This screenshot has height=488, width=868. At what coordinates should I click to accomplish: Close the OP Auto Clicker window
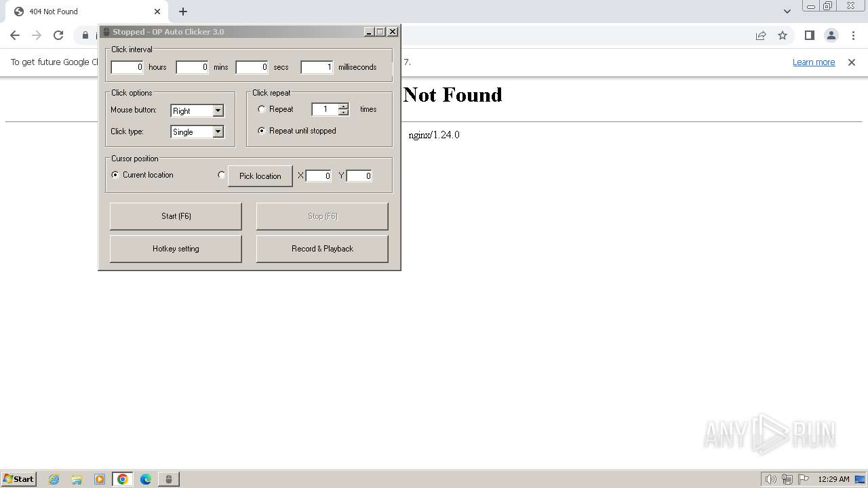(x=393, y=32)
